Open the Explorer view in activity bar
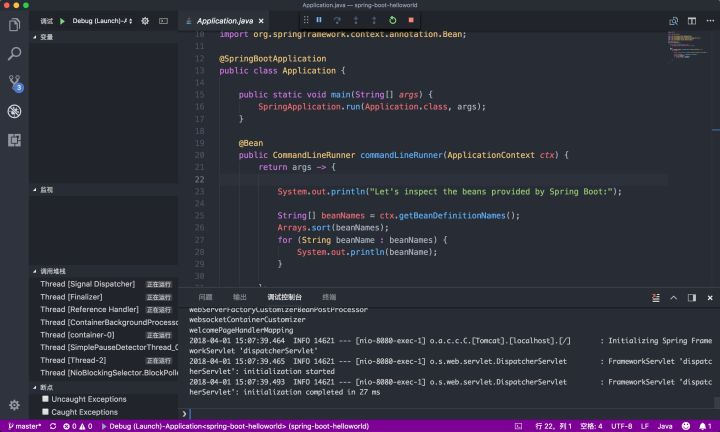 (x=14, y=25)
